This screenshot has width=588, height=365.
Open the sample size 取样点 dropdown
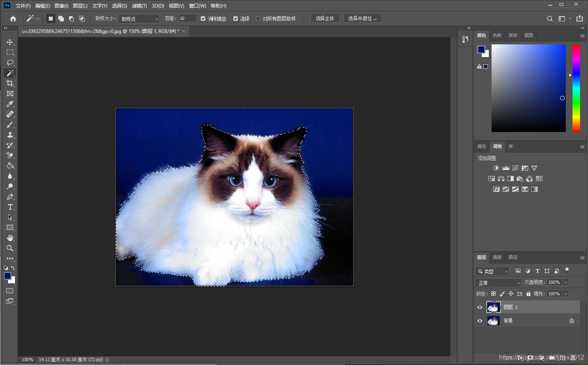click(139, 19)
